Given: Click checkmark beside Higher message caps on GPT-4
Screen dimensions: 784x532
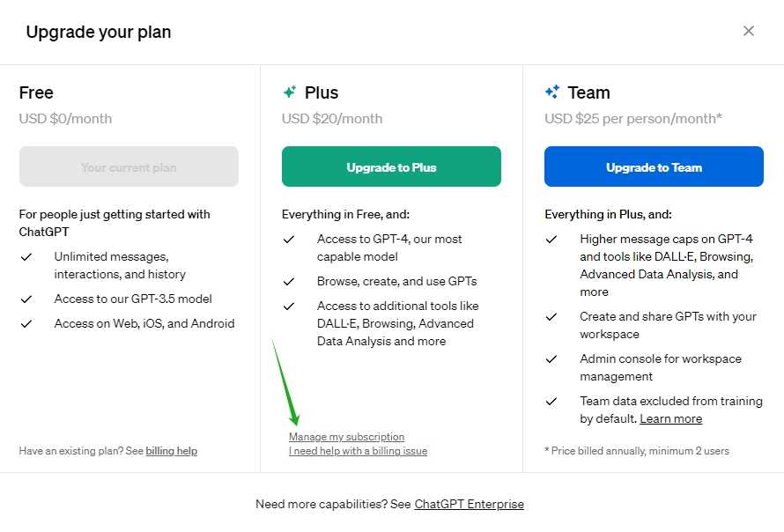Looking at the screenshot, I should pos(551,239).
